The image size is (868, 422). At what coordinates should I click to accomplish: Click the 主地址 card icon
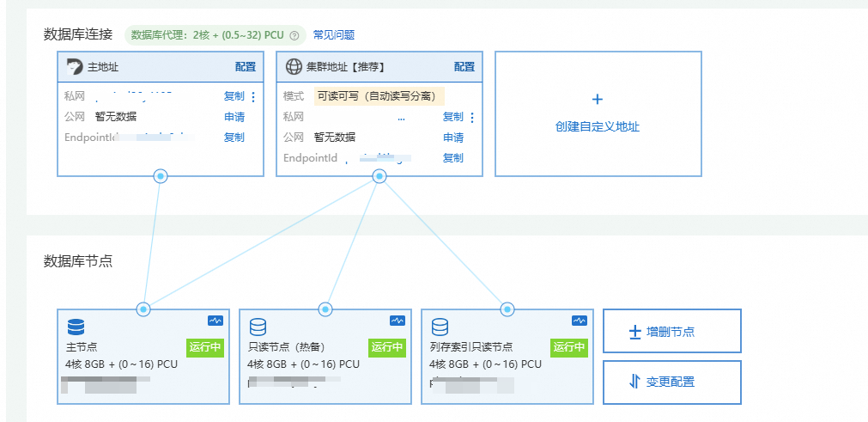(74, 67)
